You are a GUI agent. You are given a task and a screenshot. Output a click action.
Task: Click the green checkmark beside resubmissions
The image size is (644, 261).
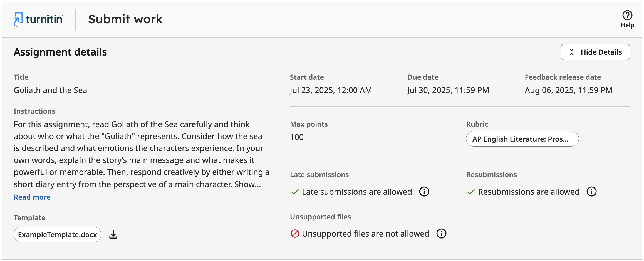click(x=471, y=192)
